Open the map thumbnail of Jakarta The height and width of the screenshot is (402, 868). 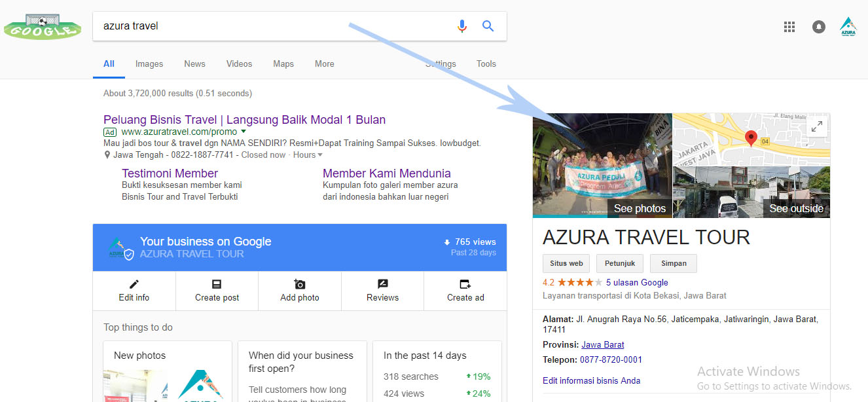tap(751, 139)
